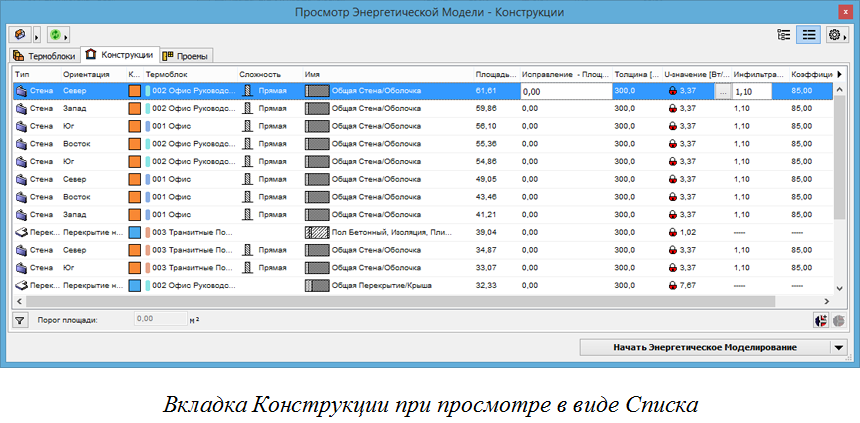Click the greyed-out pie icon at bottom right

838,320
